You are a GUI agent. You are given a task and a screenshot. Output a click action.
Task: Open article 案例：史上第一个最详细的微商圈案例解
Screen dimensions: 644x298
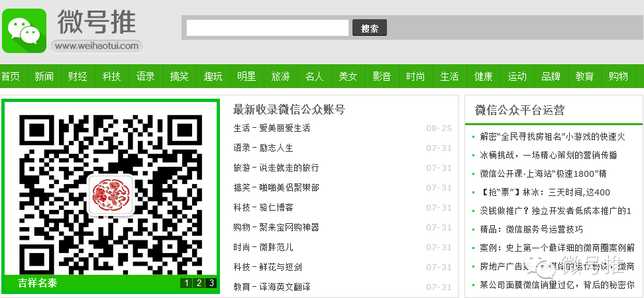[557, 248]
